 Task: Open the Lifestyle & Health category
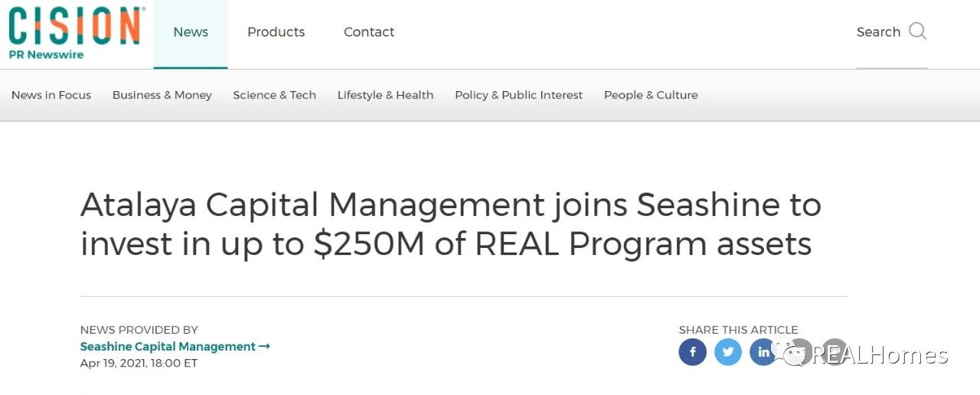386,95
